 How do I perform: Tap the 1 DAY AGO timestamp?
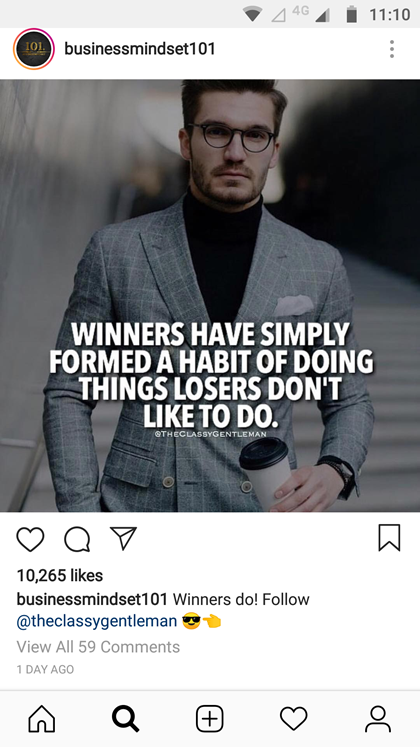point(45,669)
